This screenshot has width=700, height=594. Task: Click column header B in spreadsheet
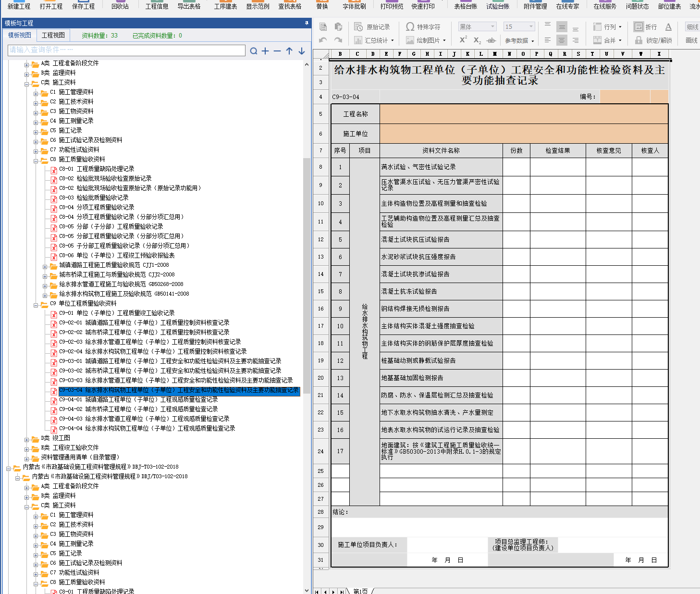tap(340, 54)
